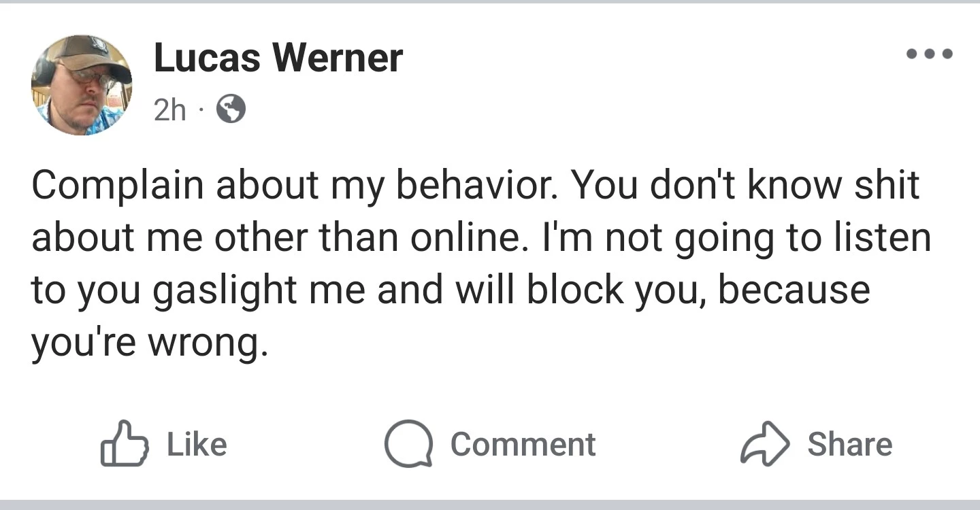Open the Lucas Werner profile name link

pos(278,58)
